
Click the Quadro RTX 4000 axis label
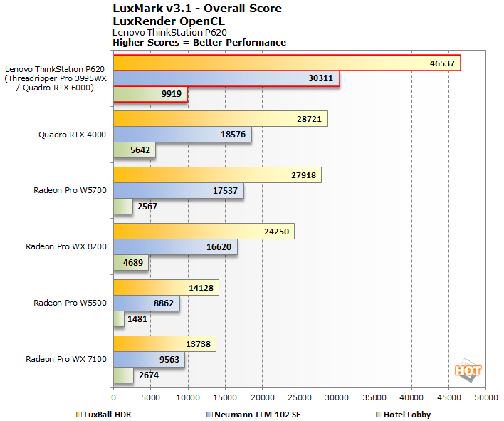(x=73, y=135)
